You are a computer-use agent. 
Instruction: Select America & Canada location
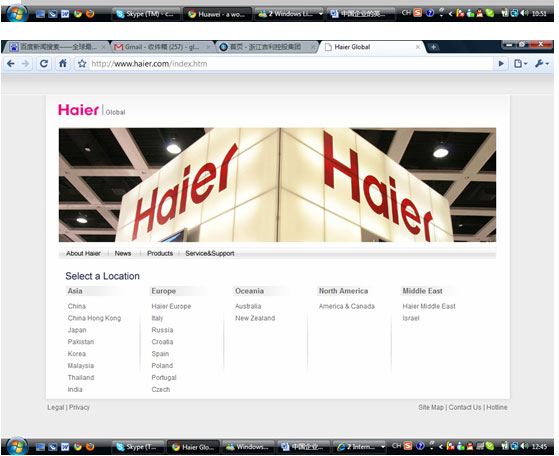[x=347, y=306]
